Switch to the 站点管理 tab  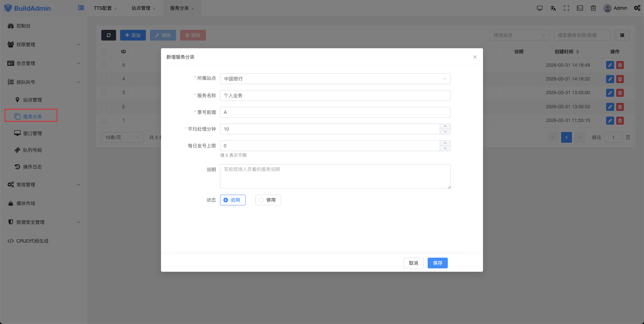coord(141,8)
